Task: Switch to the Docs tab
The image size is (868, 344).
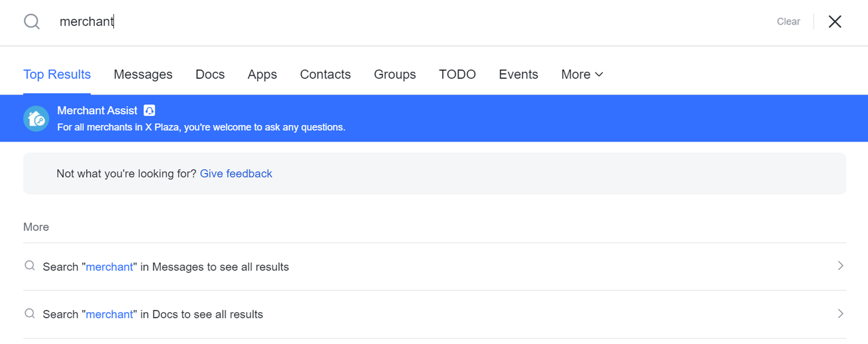Action: (210, 74)
